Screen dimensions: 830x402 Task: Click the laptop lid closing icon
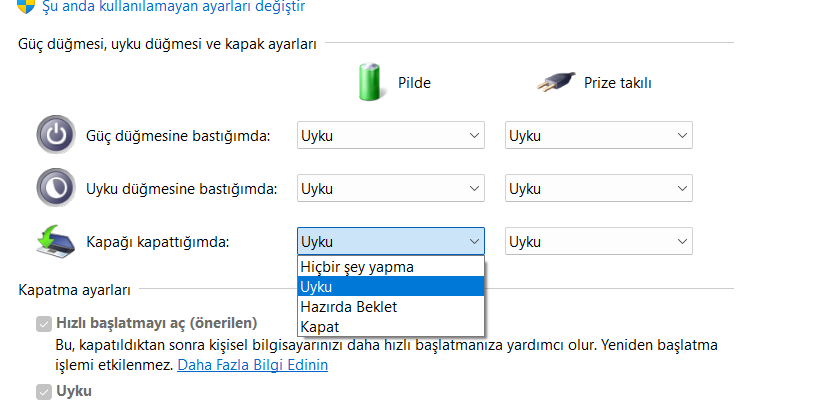tap(56, 242)
